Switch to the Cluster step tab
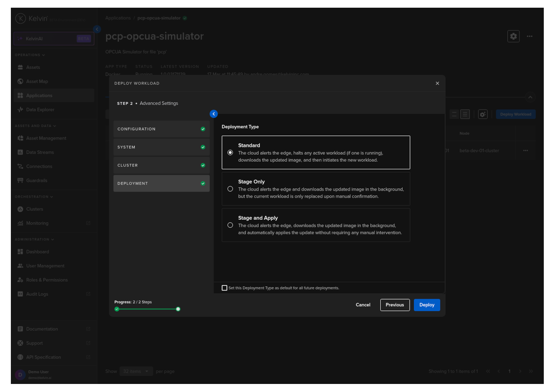This screenshot has width=555, height=392. point(161,166)
